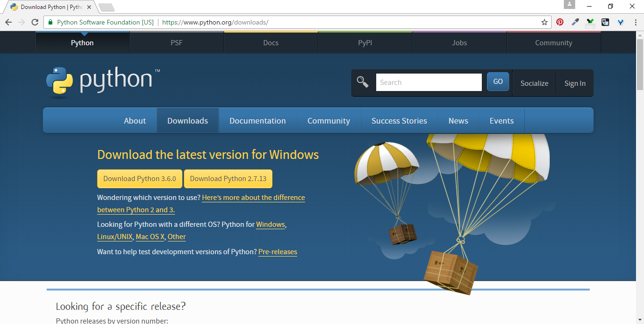
Task: Click the translate extension icon
Action: coord(605,22)
